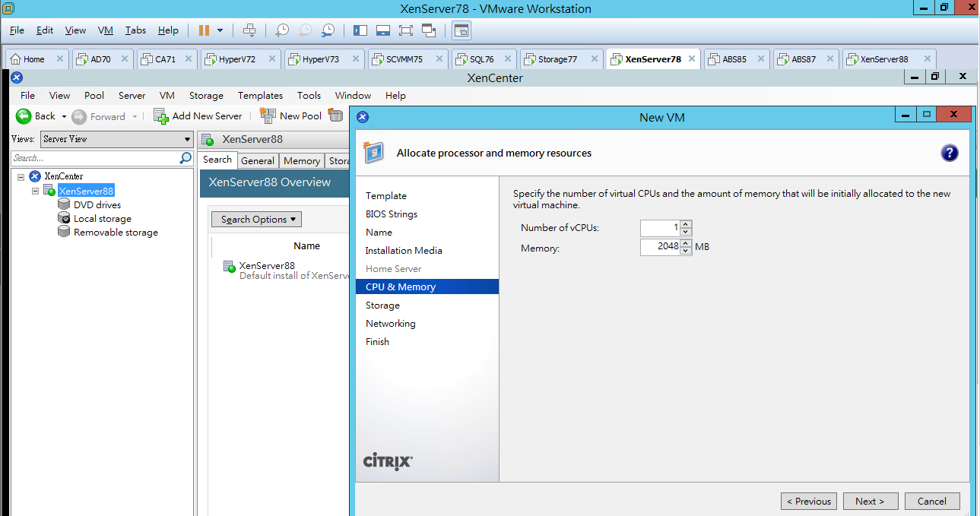Screen dimensions: 980x516
Task: Close the AD70 tab
Action: [125, 59]
